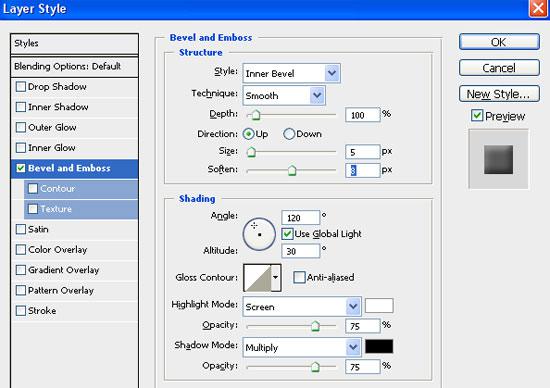Viewport: 550px width, 388px height.
Task: Click the Soften slider handle
Action: 292,170
